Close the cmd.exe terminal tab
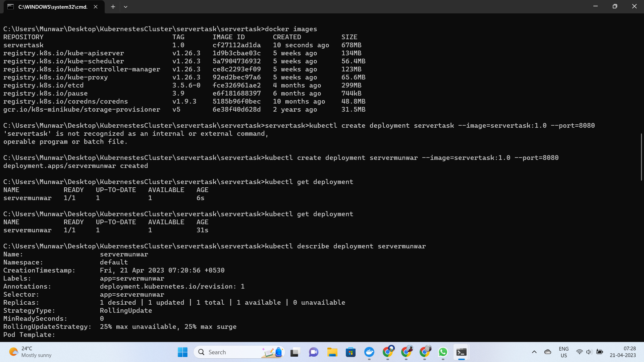Viewport: 644px width, 362px height. (95, 7)
